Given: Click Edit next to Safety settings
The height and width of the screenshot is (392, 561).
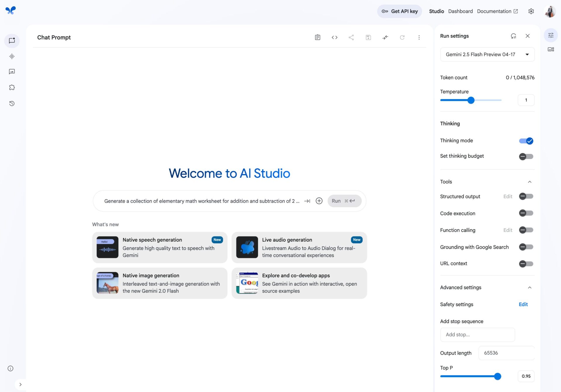Looking at the screenshot, I should (523, 304).
